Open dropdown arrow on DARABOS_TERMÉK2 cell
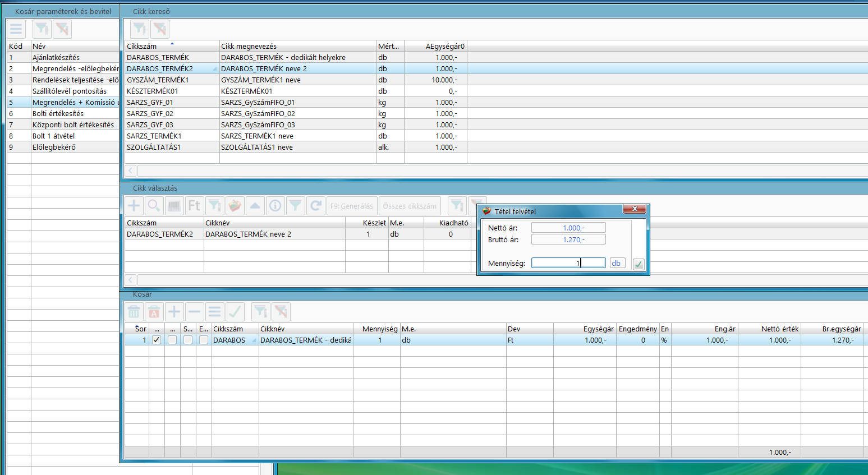This screenshot has height=475, width=868. coord(215,69)
